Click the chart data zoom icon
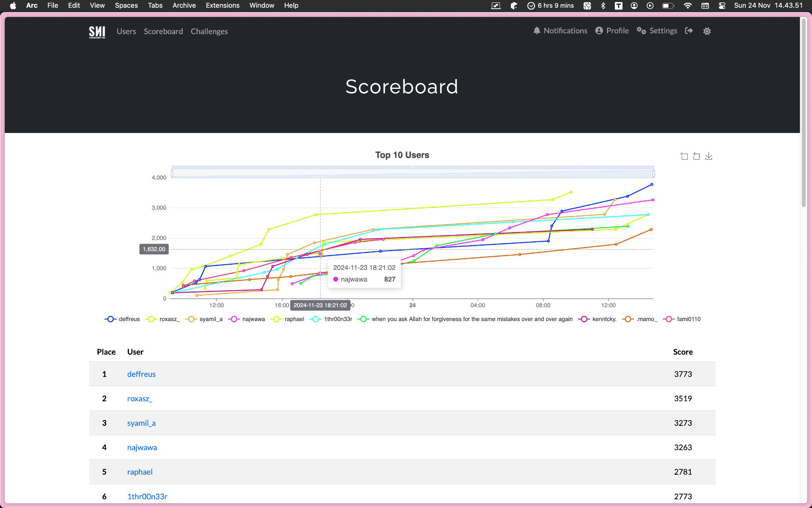This screenshot has height=508, width=812. [684, 156]
